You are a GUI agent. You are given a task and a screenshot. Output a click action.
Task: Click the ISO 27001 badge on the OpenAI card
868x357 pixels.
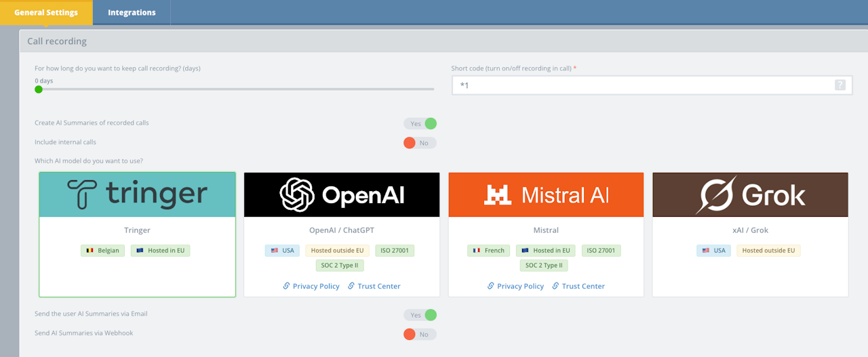point(395,251)
